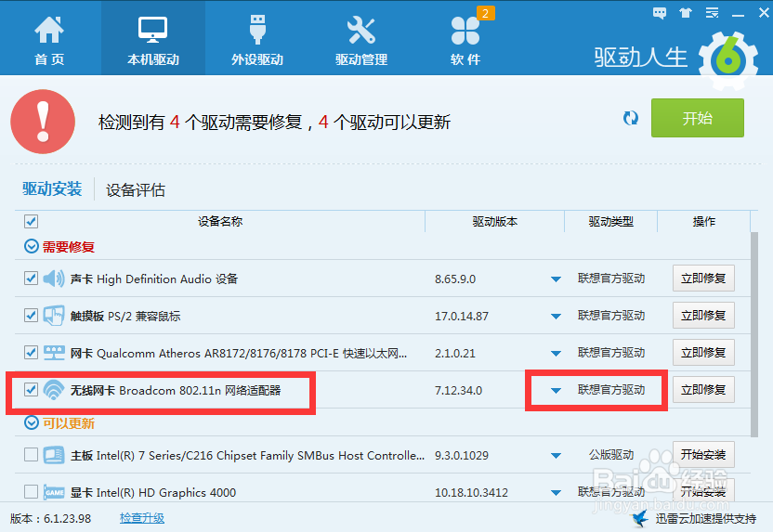Click the 操作 column header
This screenshot has width=773, height=532.
coord(704,222)
